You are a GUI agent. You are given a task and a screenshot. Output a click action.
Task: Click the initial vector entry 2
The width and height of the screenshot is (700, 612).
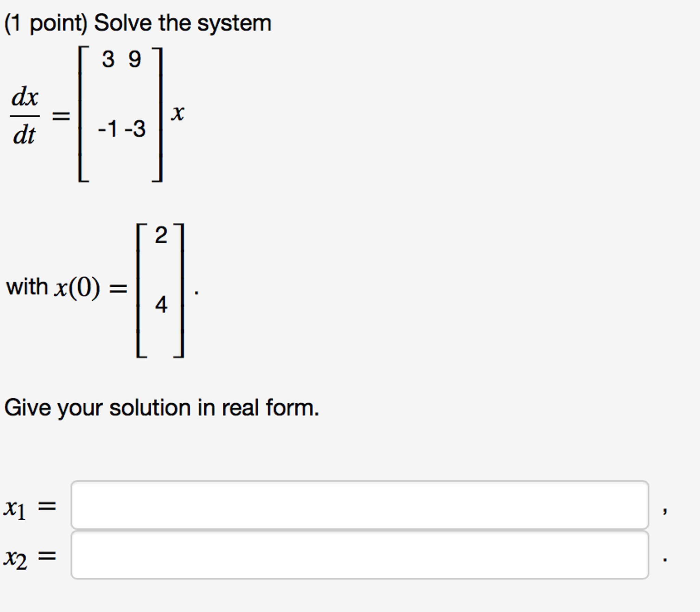point(161,235)
